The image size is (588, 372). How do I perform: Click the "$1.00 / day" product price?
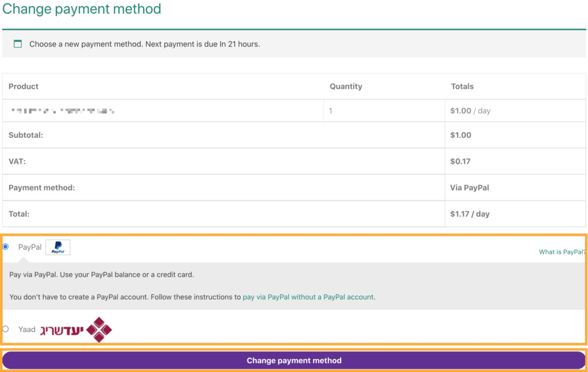pos(470,111)
